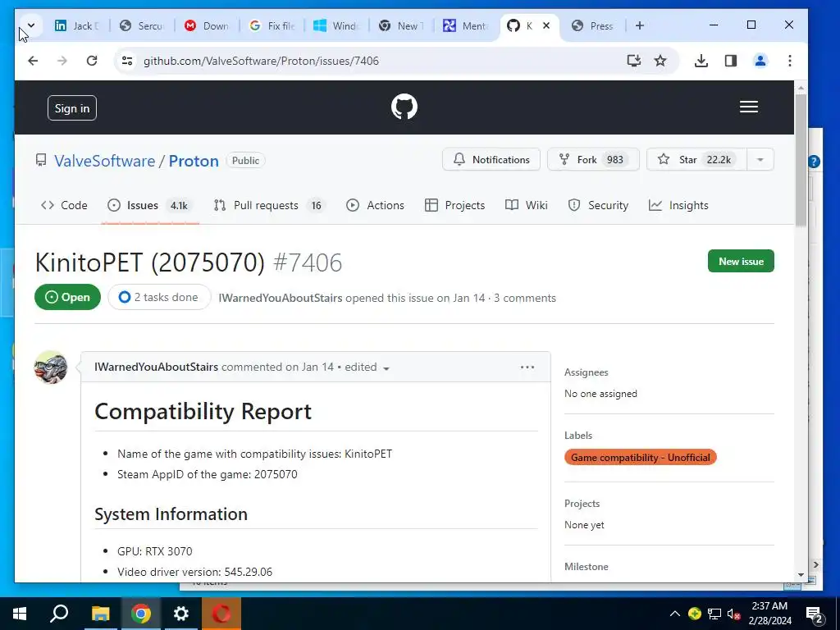
Task: Open a new browser tab
Action: click(x=639, y=25)
